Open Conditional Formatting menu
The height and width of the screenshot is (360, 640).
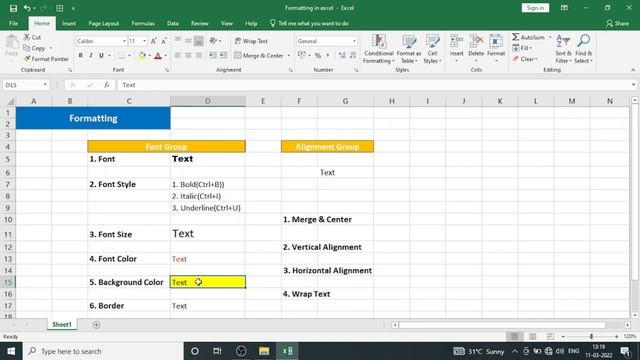379,49
